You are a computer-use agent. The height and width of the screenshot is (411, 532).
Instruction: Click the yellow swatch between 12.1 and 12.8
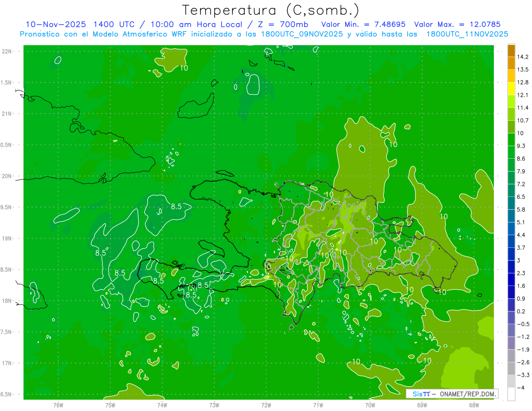pos(511,89)
